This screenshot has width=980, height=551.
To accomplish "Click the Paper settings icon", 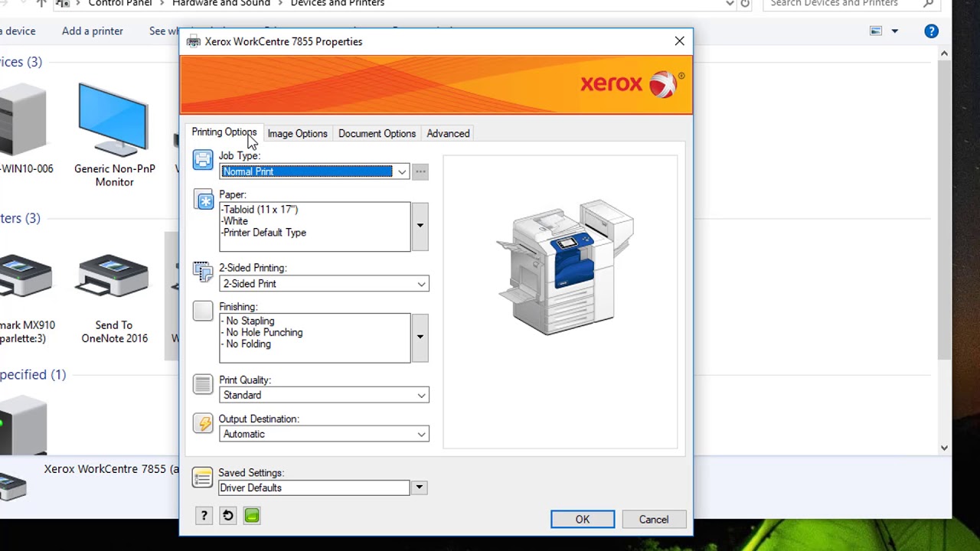I will (203, 200).
